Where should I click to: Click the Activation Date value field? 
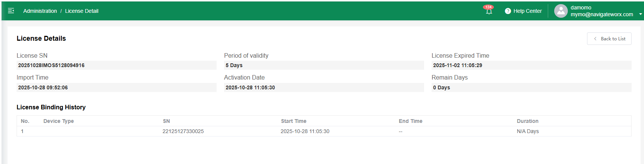[x=324, y=87]
